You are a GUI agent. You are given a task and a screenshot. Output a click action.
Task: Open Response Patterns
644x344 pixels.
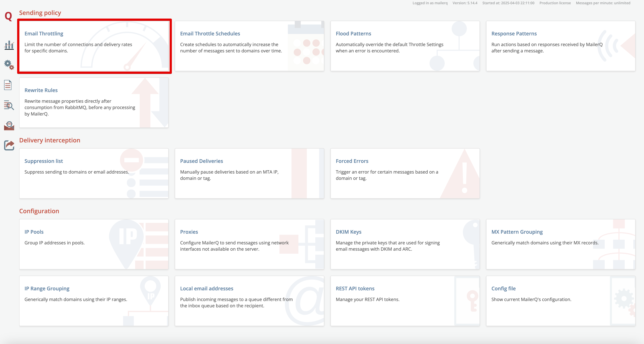561,46
